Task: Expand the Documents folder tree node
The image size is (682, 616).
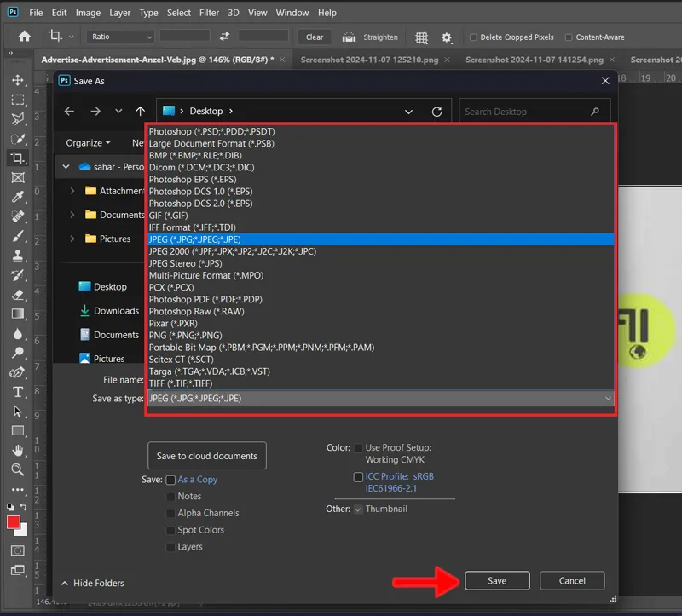Action: [72, 215]
